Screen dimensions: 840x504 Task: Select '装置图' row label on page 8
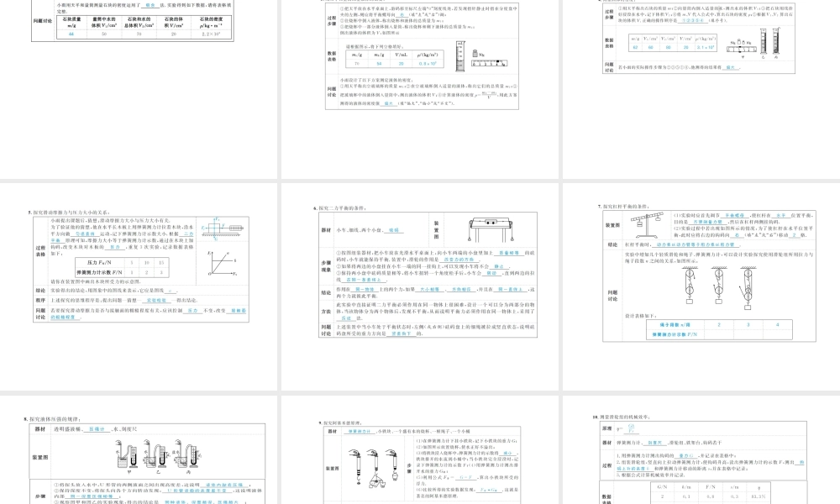pyautogui.click(x=40, y=458)
